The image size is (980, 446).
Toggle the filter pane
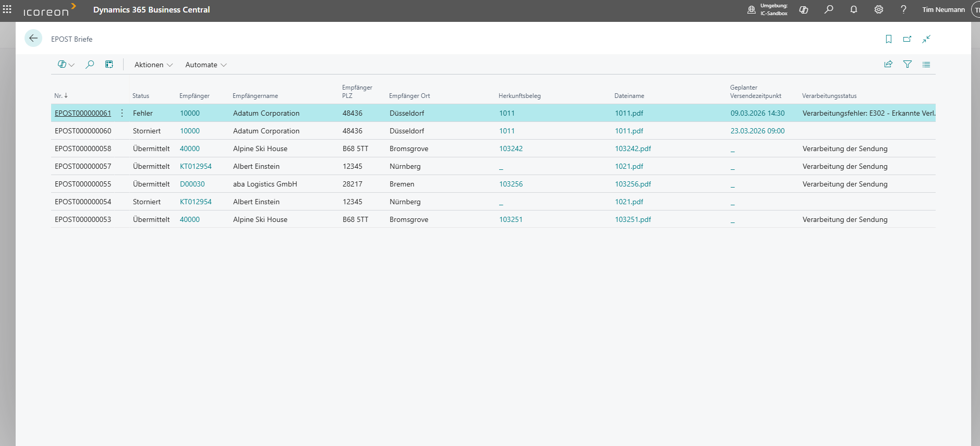pyautogui.click(x=908, y=64)
